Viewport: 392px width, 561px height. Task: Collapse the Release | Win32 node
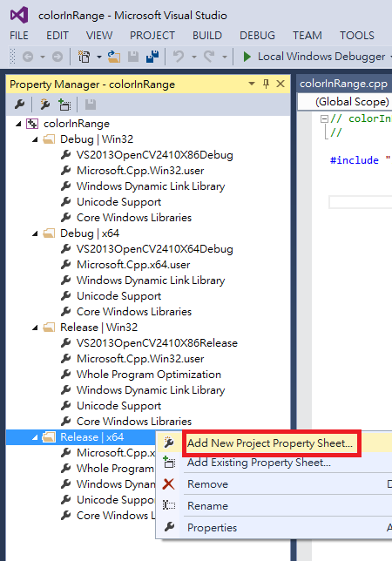tap(35, 328)
